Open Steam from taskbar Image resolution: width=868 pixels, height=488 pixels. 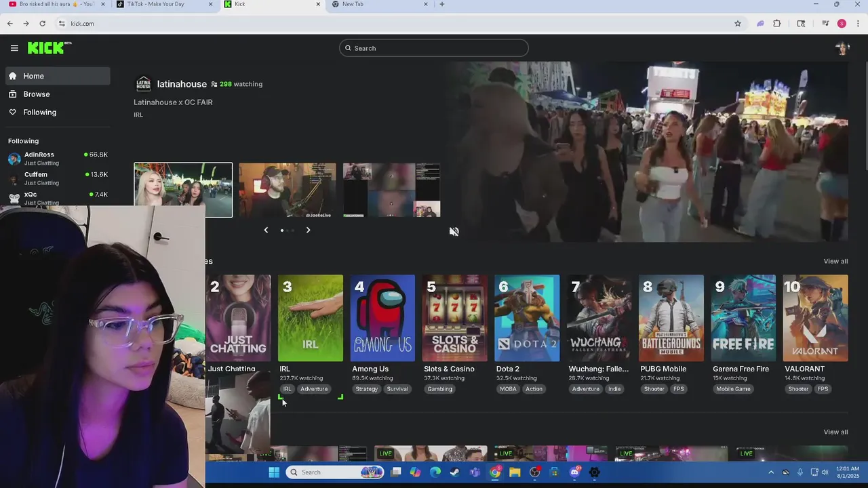454,472
